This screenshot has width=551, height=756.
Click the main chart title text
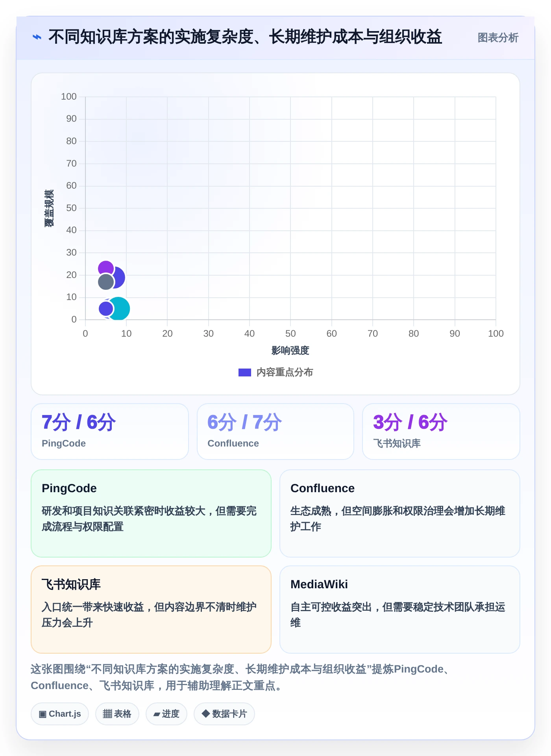(245, 37)
